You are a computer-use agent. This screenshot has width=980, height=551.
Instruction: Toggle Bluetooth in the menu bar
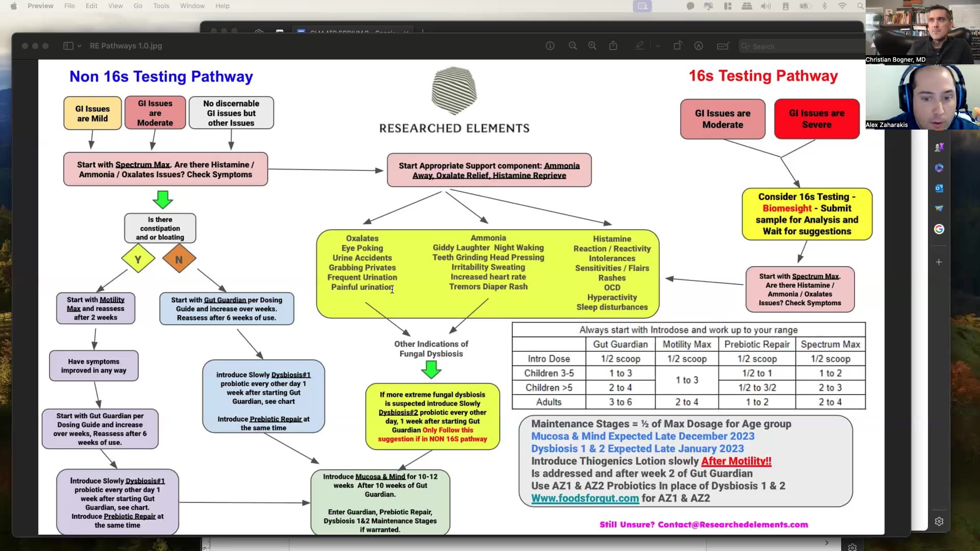[824, 6]
